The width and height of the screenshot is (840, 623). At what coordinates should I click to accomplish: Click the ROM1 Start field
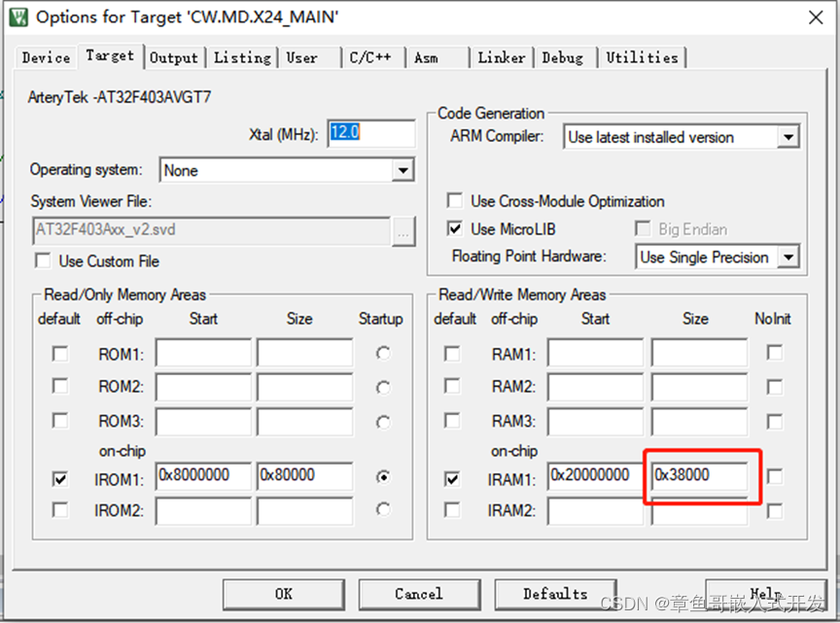[203, 353]
